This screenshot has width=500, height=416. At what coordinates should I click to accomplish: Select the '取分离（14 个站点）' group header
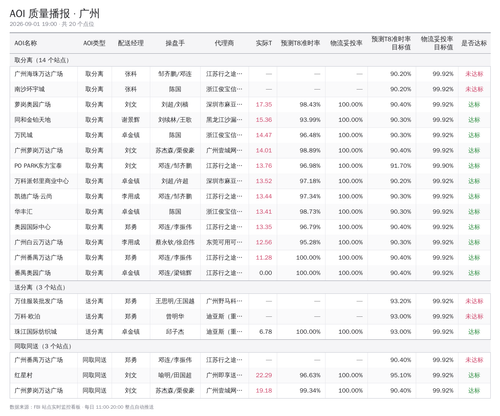tap(250, 60)
